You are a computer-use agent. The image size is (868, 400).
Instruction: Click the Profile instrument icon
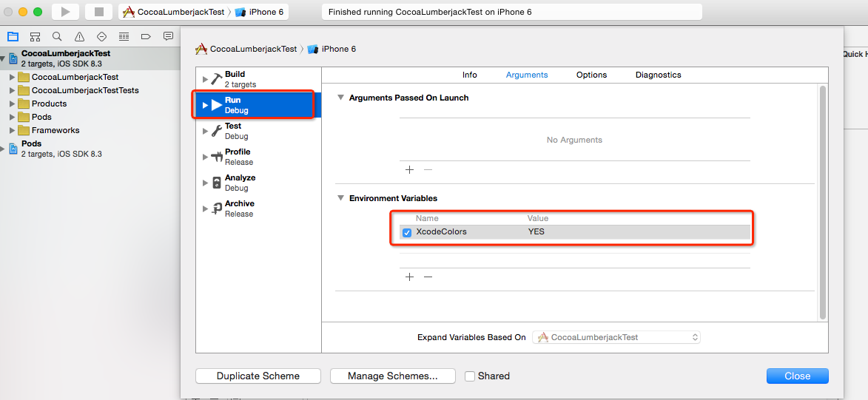[217, 157]
